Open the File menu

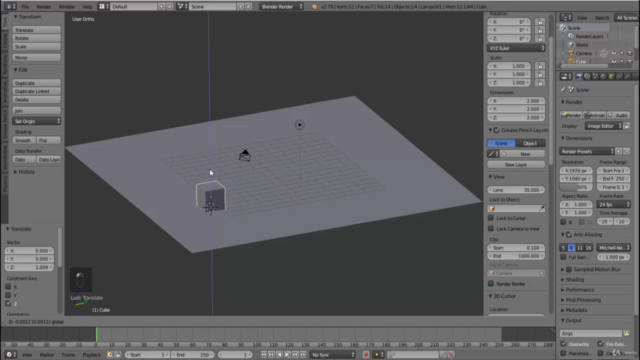[25, 7]
